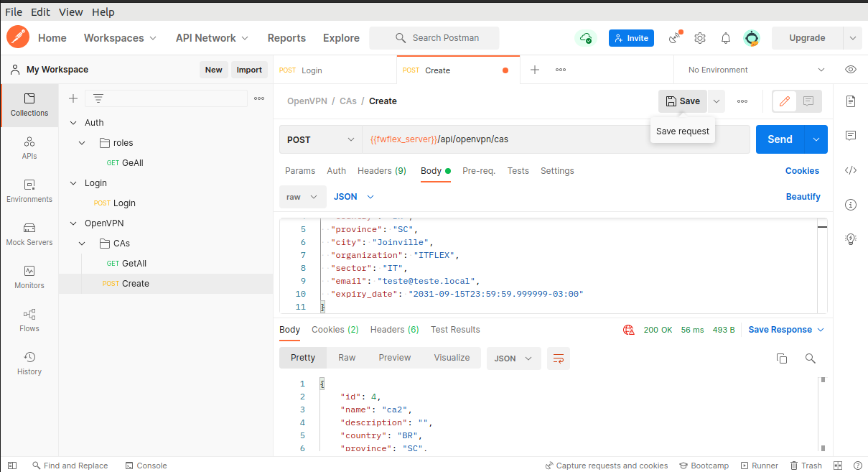
Task: Click the network globe icon near status
Action: point(629,330)
